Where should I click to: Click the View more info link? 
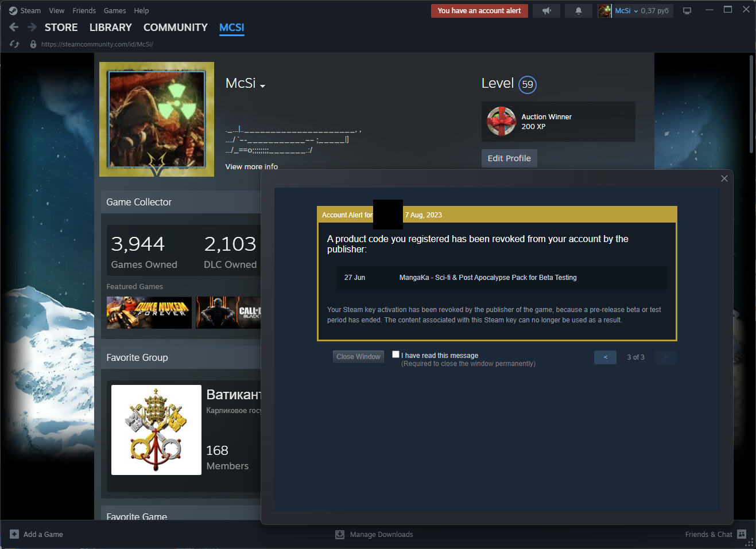(251, 166)
